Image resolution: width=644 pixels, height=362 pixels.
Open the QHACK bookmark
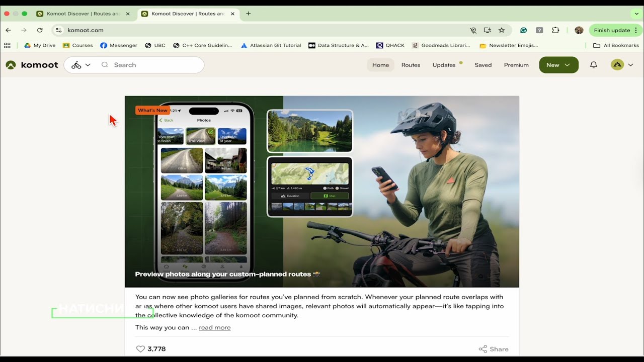coord(390,45)
